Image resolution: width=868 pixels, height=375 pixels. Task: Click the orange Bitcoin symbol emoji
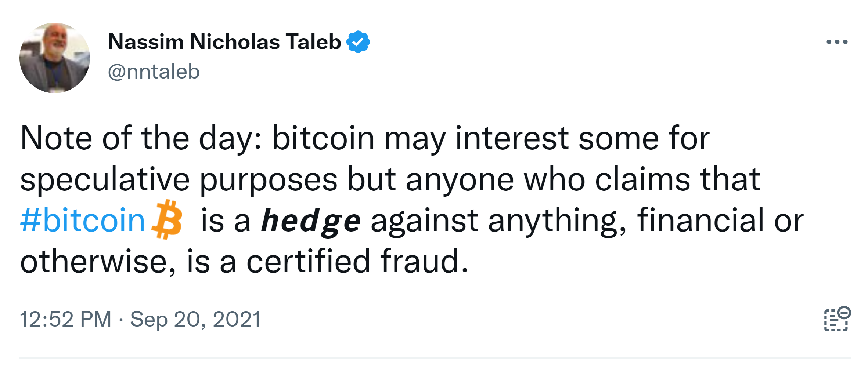167,219
